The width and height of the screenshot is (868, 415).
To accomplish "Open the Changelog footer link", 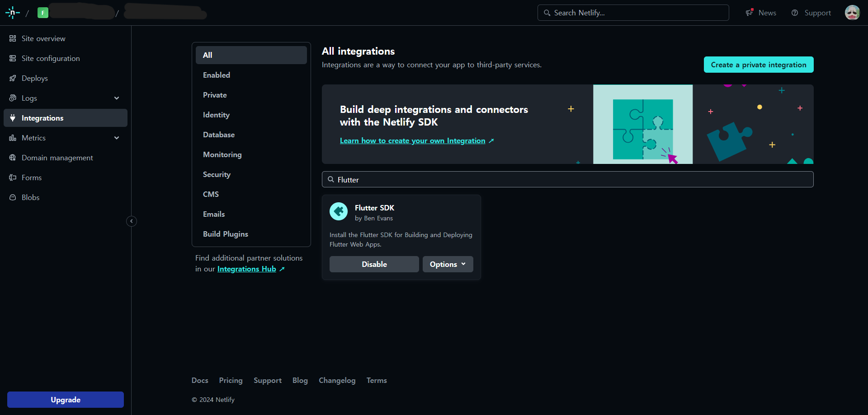I will click(337, 381).
